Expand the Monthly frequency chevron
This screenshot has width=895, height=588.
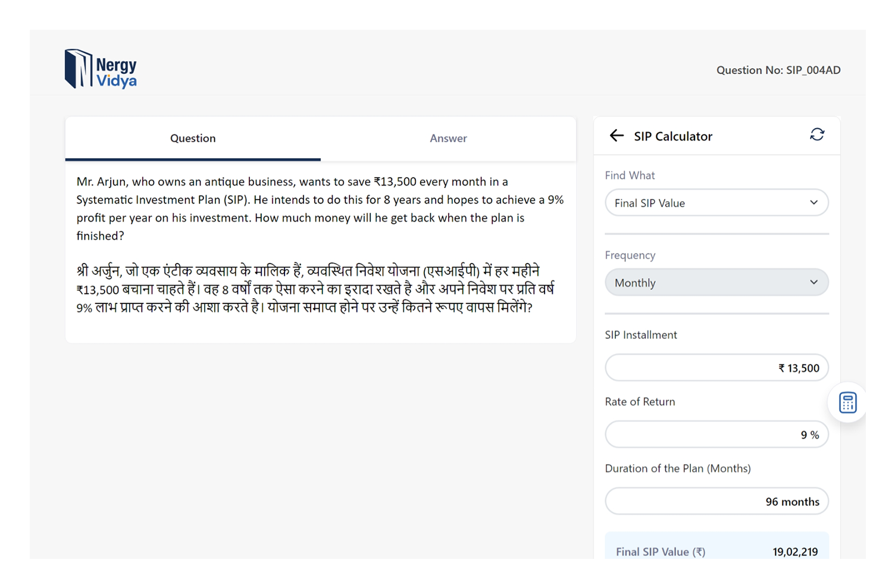point(813,283)
